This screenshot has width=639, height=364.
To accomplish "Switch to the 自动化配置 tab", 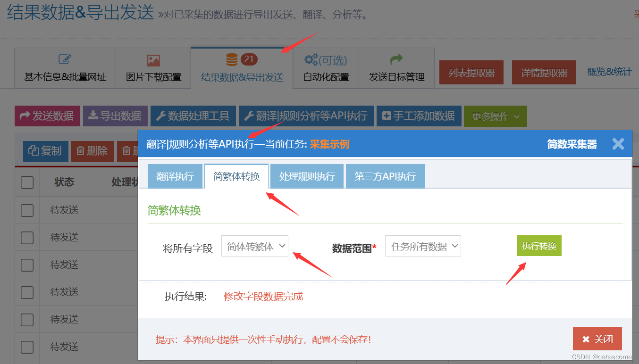I will [326, 68].
